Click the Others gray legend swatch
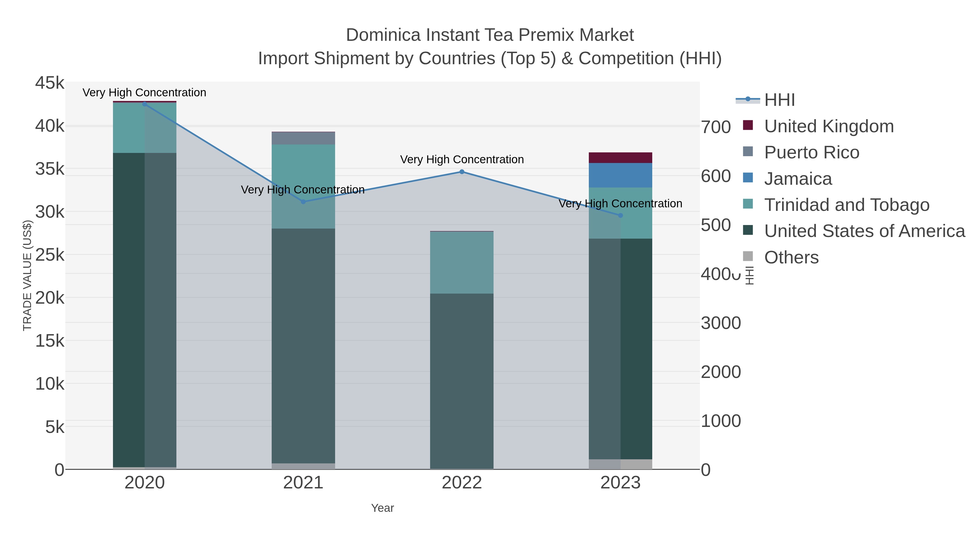The width and height of the screenshot is (980, 551). pyautogui.click(x=748, y=256)
